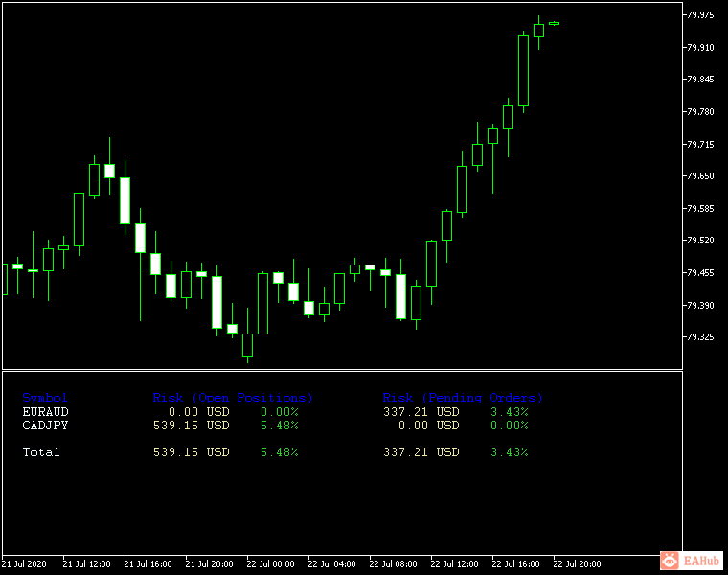Click the 21 Jul 20:00 time label
This screenshot has height=575, width=728.
210,563
